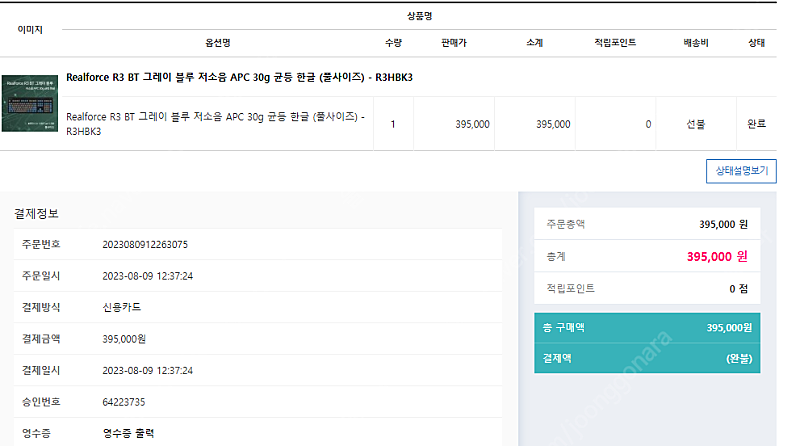800x446 pixels.
Task: Click the 주문번호 label
Action: click(41, 244)
